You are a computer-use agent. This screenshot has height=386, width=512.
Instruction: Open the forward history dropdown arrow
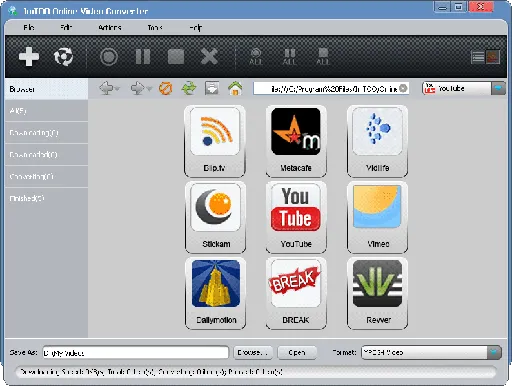coord(149,89)
